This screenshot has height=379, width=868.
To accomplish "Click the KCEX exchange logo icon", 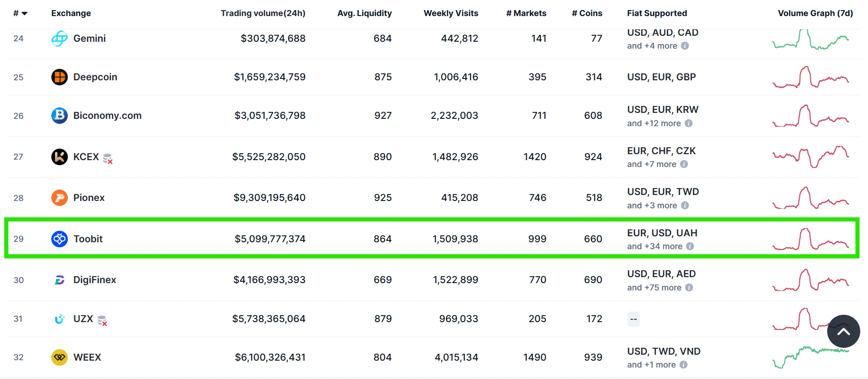I will (60, 157).
